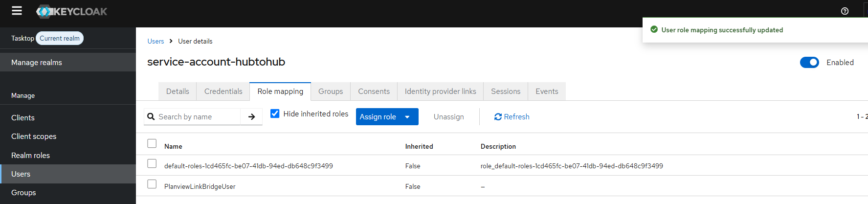This screenshot has width=868, height=204.
Task: Open the Details tab
Action: coord(178,91)
